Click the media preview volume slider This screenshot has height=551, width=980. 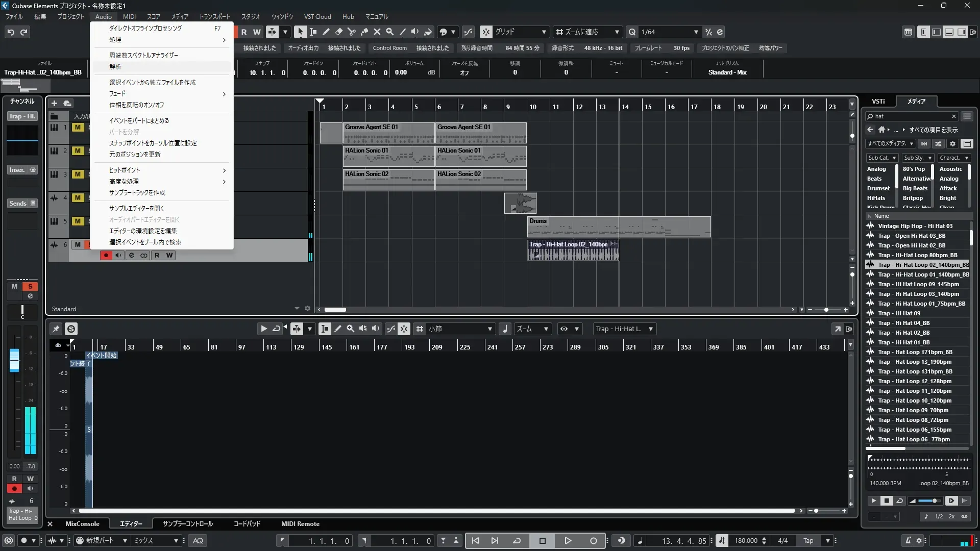tap(928, 501)
